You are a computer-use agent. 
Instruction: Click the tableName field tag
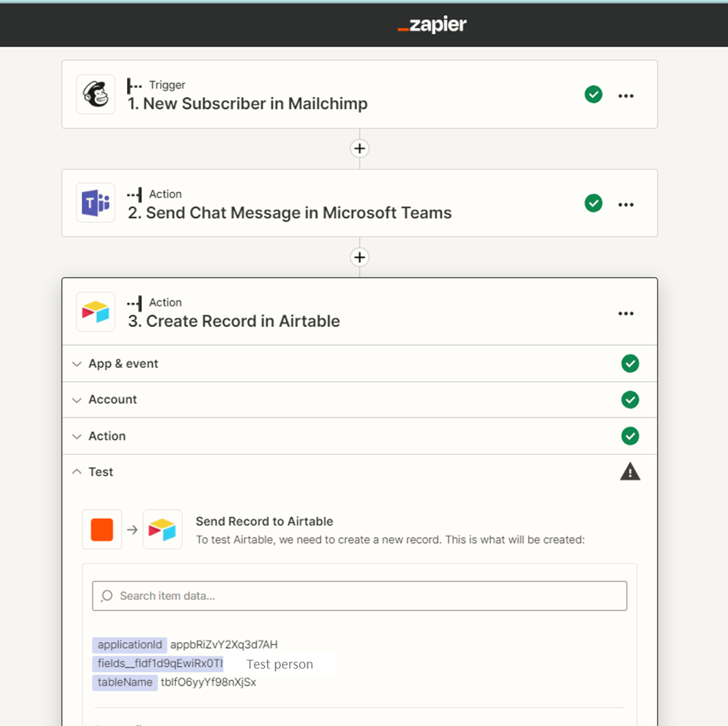click(x=125, y=682)
